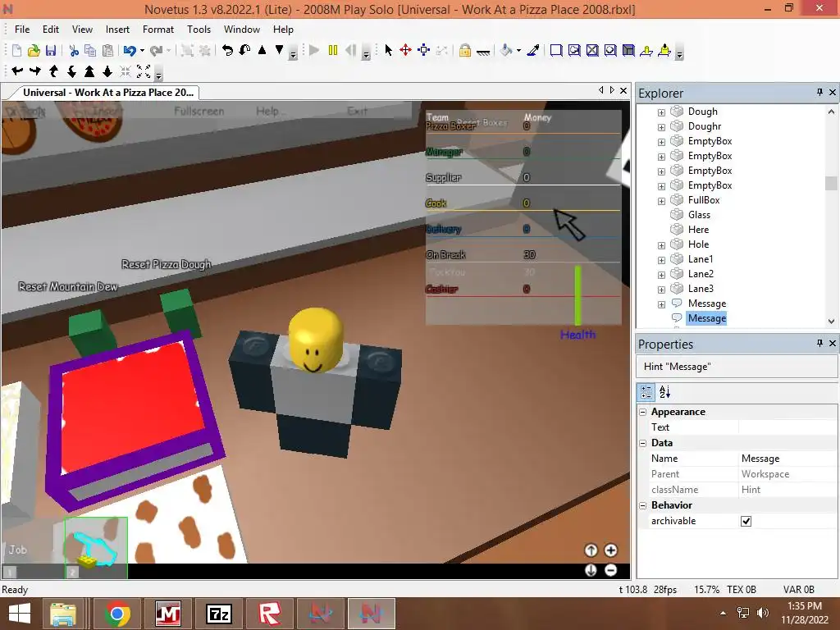Click the in-game Help button
840x630 pixels.
coord(267,111)
